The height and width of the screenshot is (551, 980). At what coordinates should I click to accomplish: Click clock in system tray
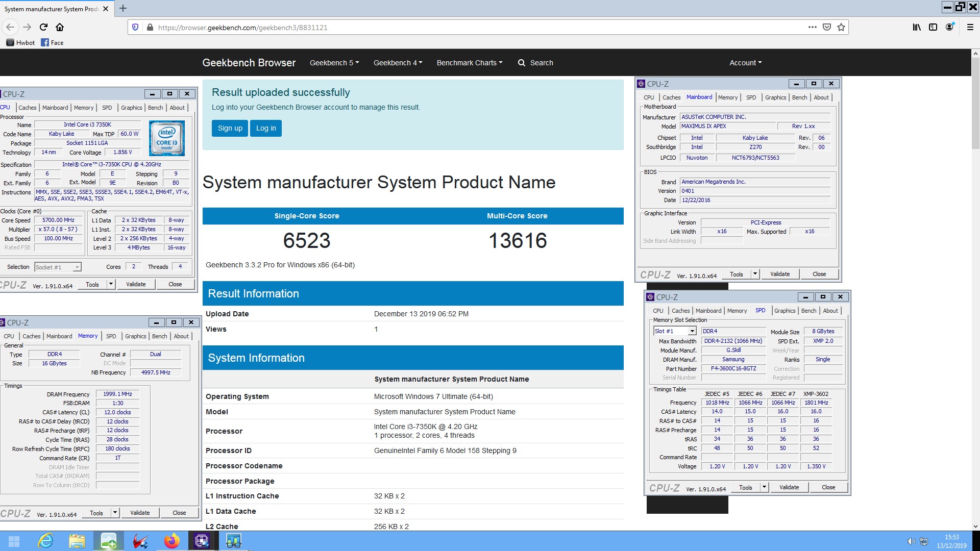pyautogui.click(x=951, y=541)
